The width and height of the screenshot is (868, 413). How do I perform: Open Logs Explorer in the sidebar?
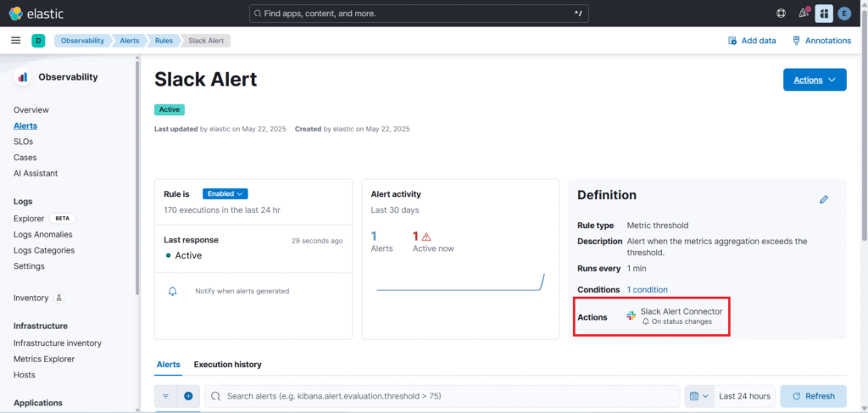(29, 219)
